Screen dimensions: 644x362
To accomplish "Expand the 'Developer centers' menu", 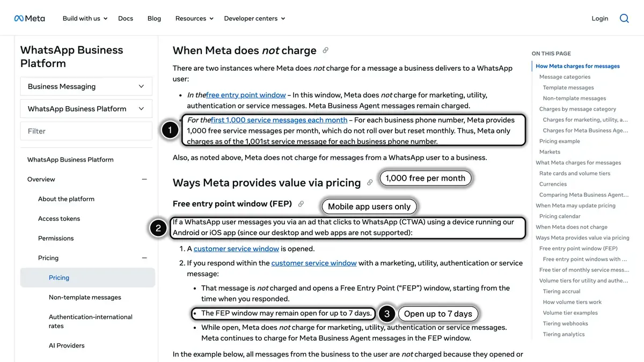I will point(254,18).
